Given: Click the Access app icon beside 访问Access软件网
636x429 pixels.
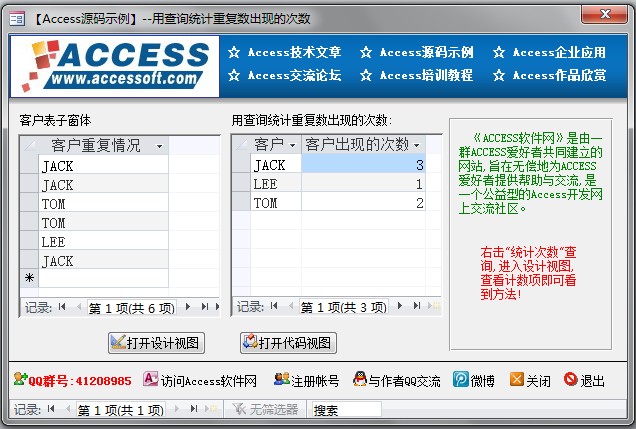Looking at the screenshot, I should pos(150,379).
